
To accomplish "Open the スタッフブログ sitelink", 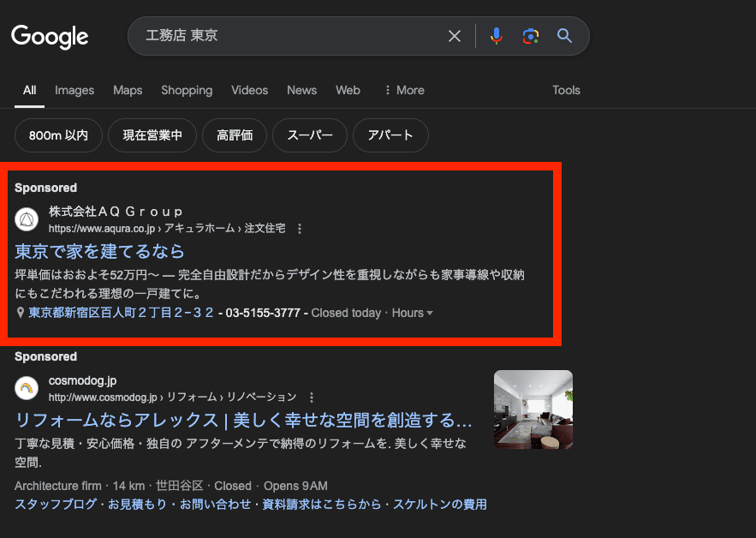I will [55, 505].
